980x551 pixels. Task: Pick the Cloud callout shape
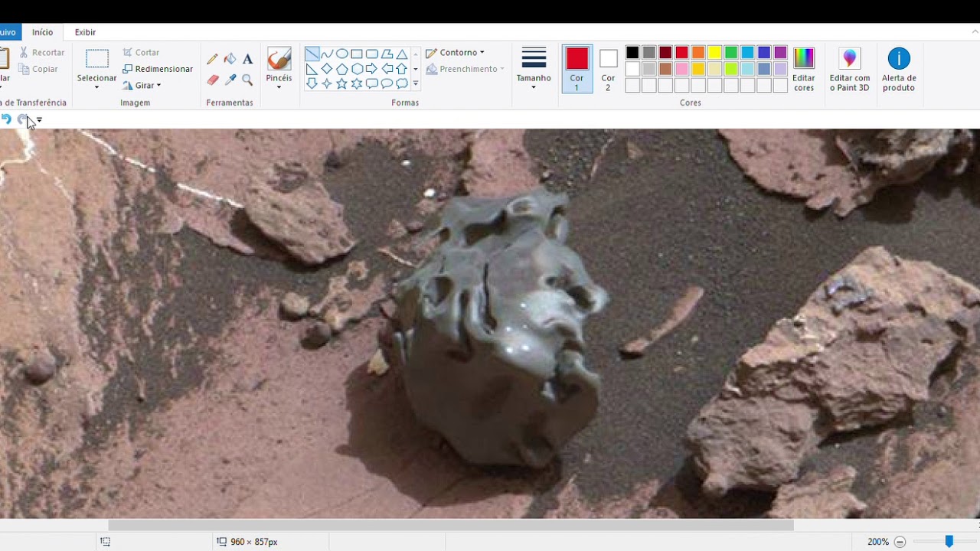(401, 83)
